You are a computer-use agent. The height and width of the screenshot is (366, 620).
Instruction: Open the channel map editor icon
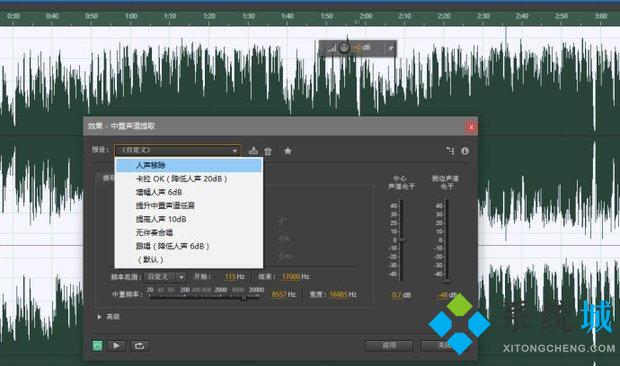[450, 151]
